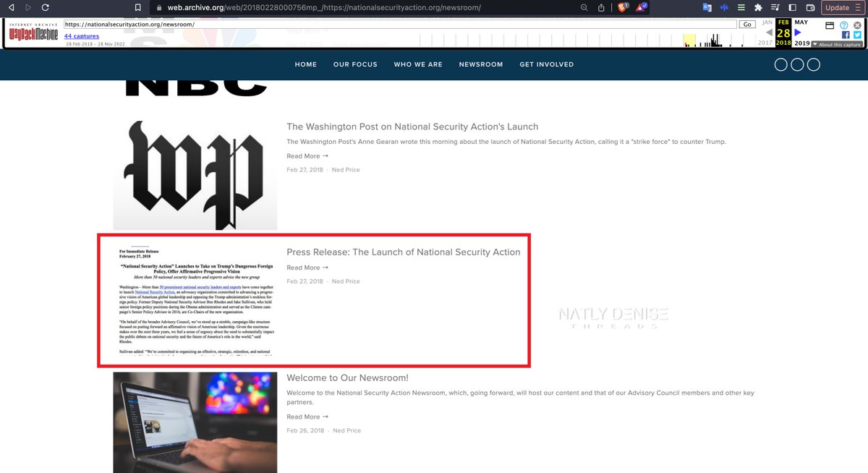Click the 'Feb 26, 2018' date text
Viewport: 868px width, 473px height.
(x=305, y=430)
